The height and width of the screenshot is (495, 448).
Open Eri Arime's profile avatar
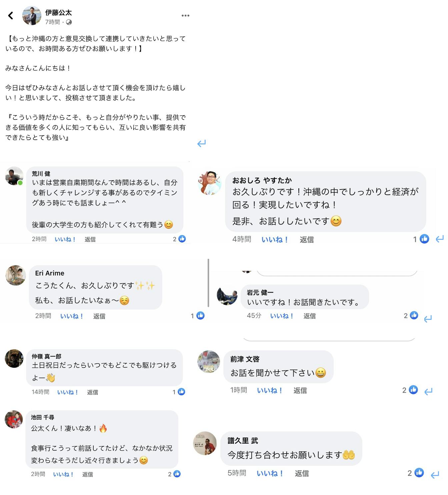click(16, 276)
